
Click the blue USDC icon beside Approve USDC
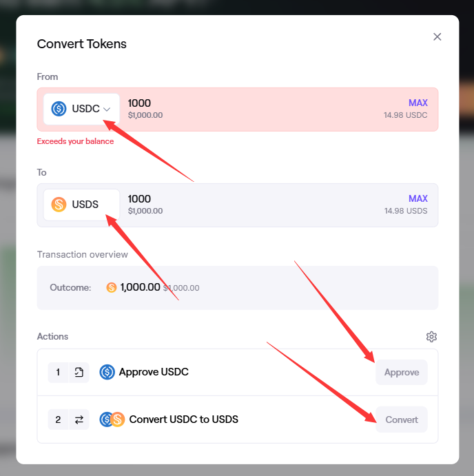tap(107, 372)
